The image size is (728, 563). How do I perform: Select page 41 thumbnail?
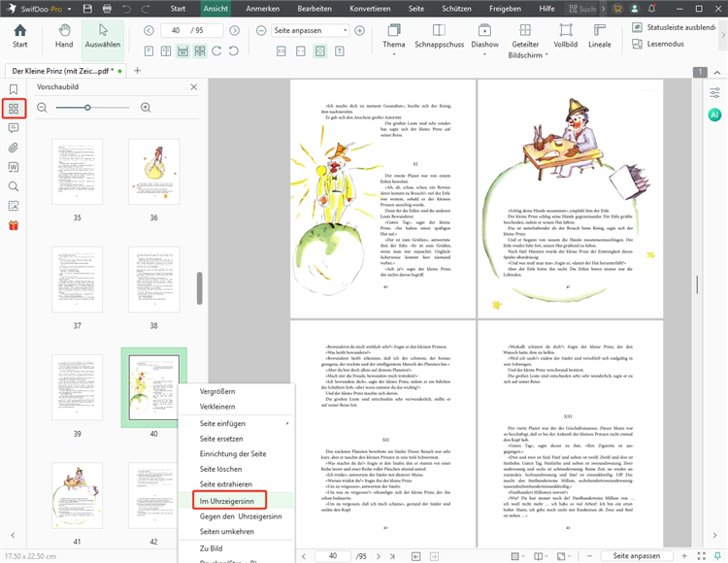[x=77, y=495]
